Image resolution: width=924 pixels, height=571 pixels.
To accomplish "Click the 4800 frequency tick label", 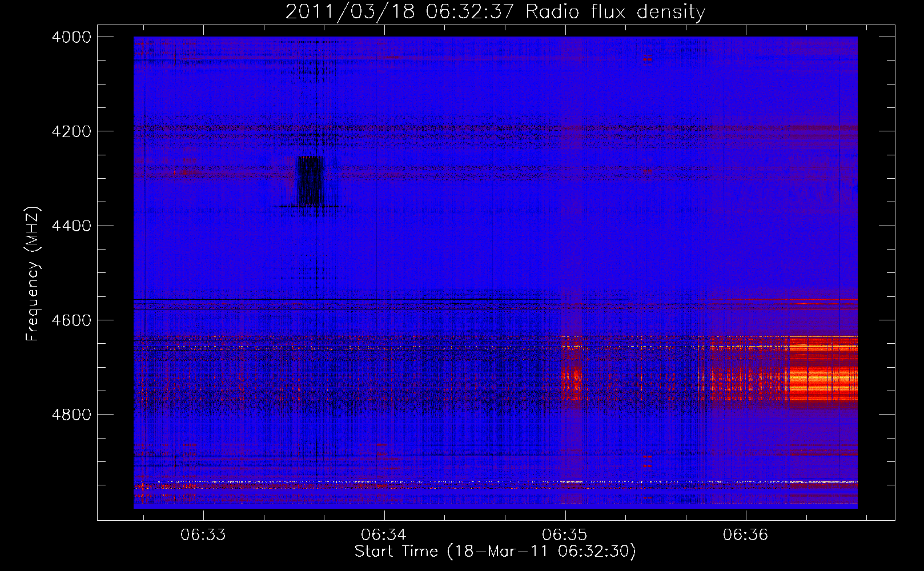I will (71, 415).
